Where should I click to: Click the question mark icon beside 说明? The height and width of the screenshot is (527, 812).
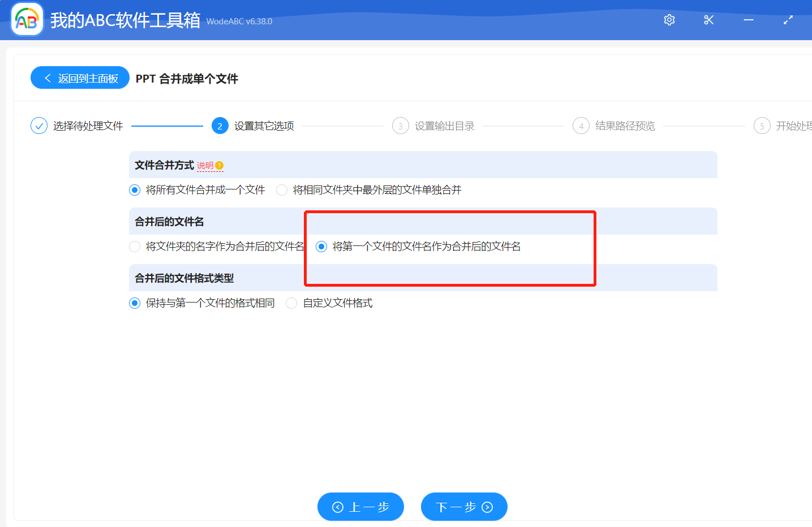pos(218,165)
